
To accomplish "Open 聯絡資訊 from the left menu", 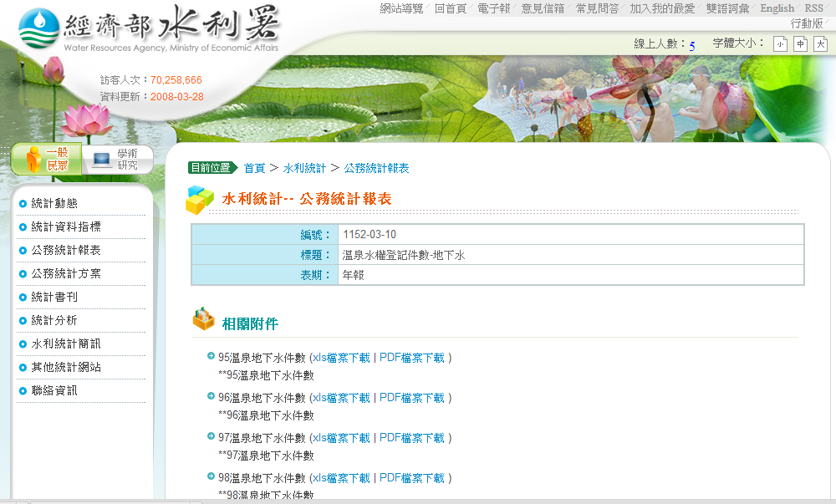I will click(x=54, y=390).
